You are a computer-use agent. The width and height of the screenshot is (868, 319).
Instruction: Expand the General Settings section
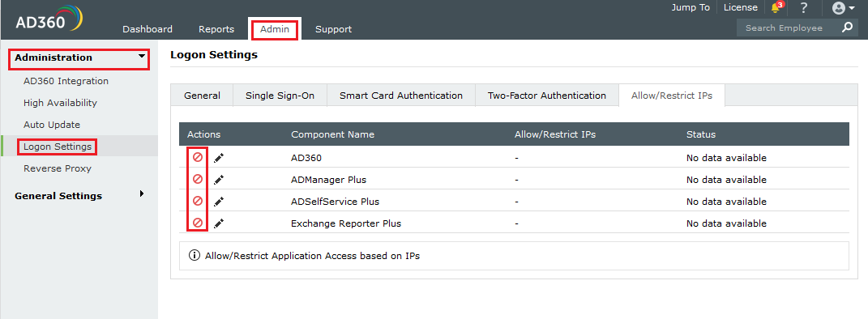[142, 194]
